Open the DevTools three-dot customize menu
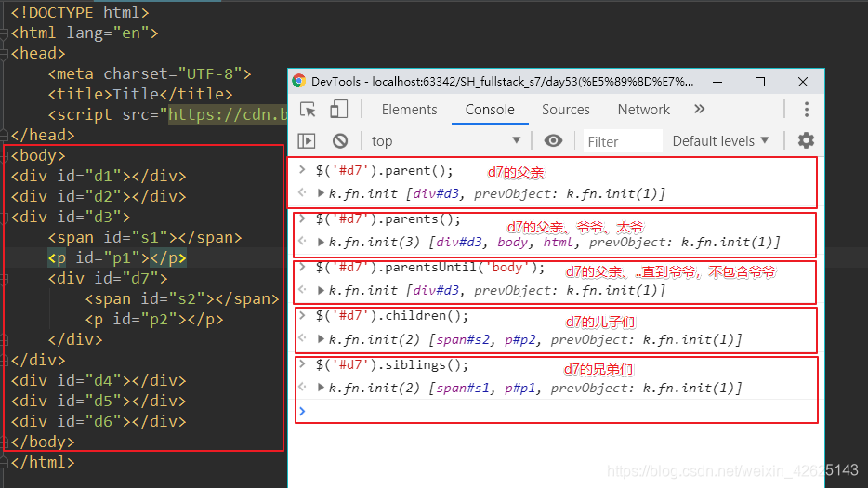Image resolution: width=868 pixels, height=488 pixels. (806, 109)
